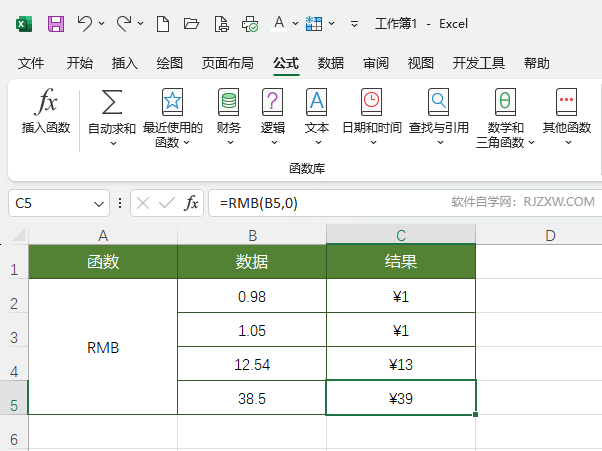Select the cell containing 0.98
The width and height of the screenshot is (602, 451).
click(x=252, y=296)
